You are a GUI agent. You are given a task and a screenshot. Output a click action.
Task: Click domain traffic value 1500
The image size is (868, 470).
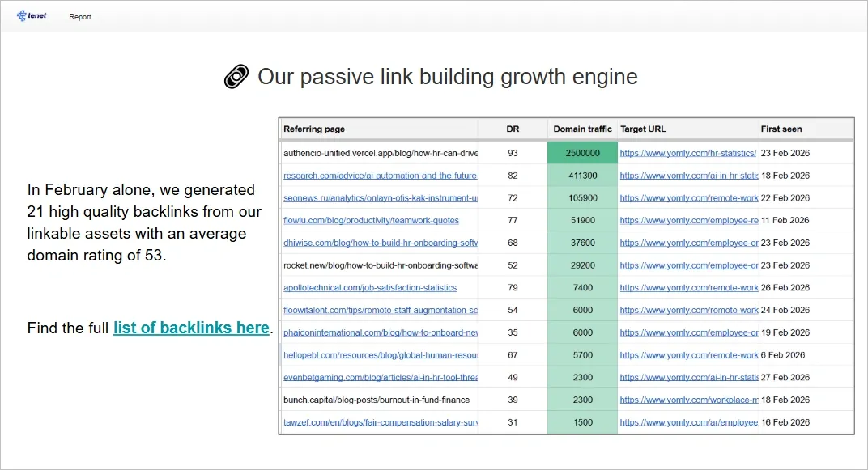pos(582,422)
